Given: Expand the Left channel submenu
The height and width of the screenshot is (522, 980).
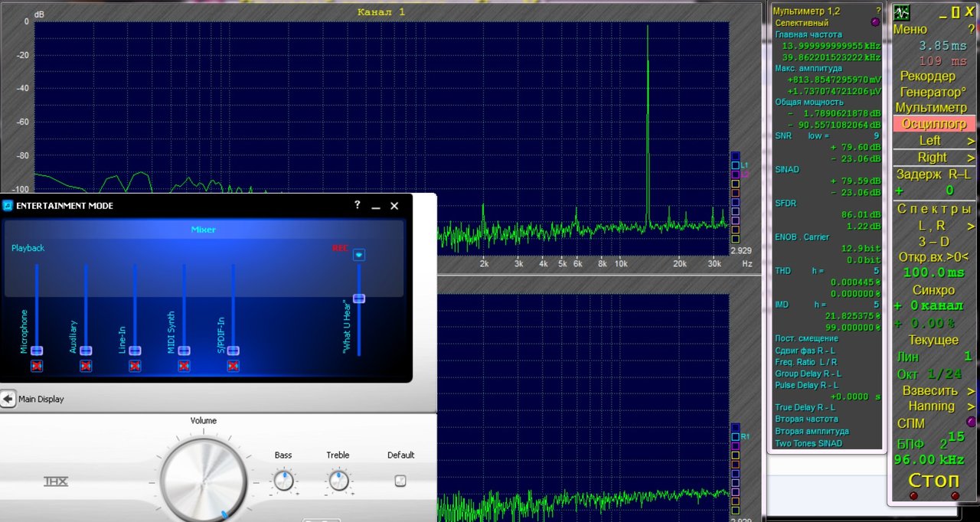Looking at the screenshot, I should coord(971,141).
